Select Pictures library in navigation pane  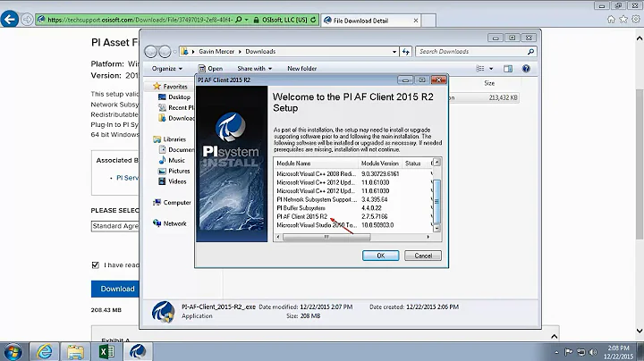tap(174, 171)
